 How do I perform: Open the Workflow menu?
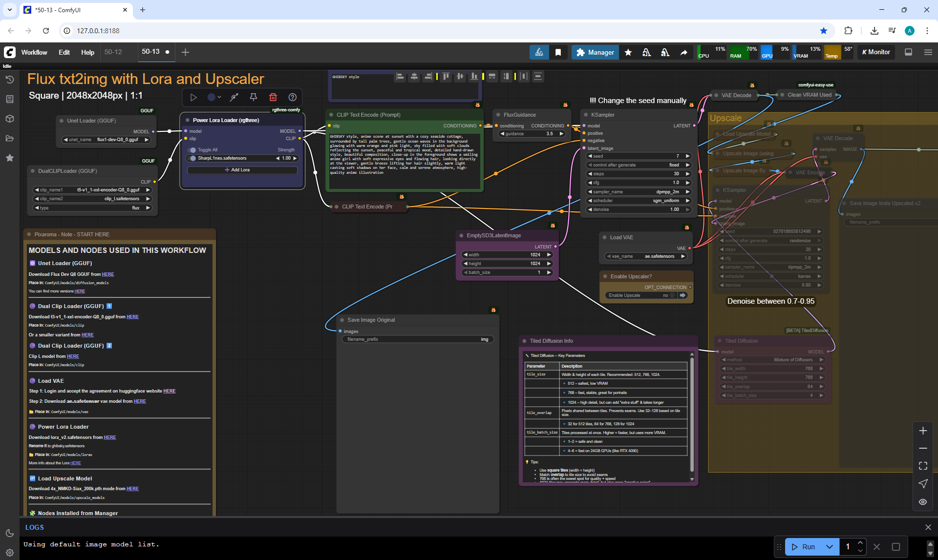pyautogui.click(x=34, y=52)
